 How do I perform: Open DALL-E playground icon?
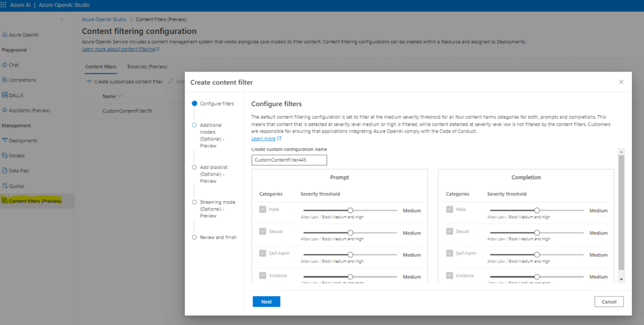[x=5, y=95]
